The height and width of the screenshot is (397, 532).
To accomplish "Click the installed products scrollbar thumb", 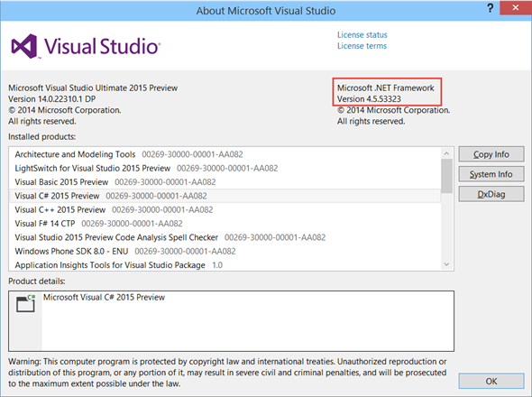I will click(446, 176).
